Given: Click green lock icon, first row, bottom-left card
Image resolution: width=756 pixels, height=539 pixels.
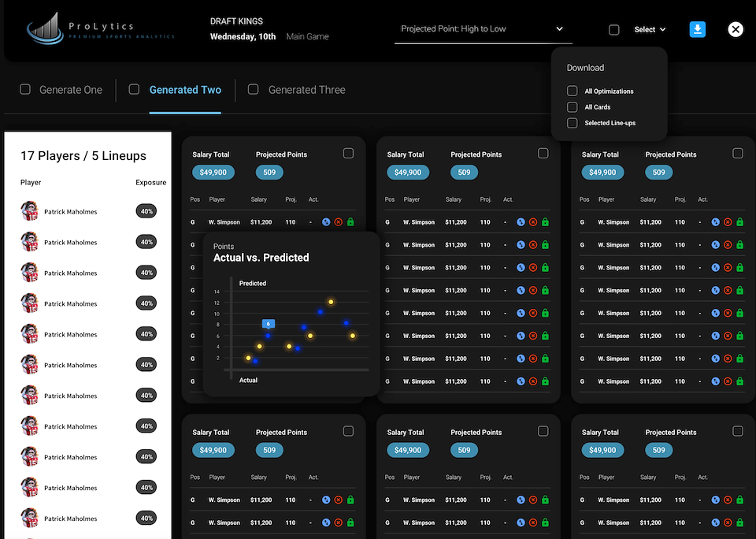Looking at the screenshot, I should [x=350, y=500].
